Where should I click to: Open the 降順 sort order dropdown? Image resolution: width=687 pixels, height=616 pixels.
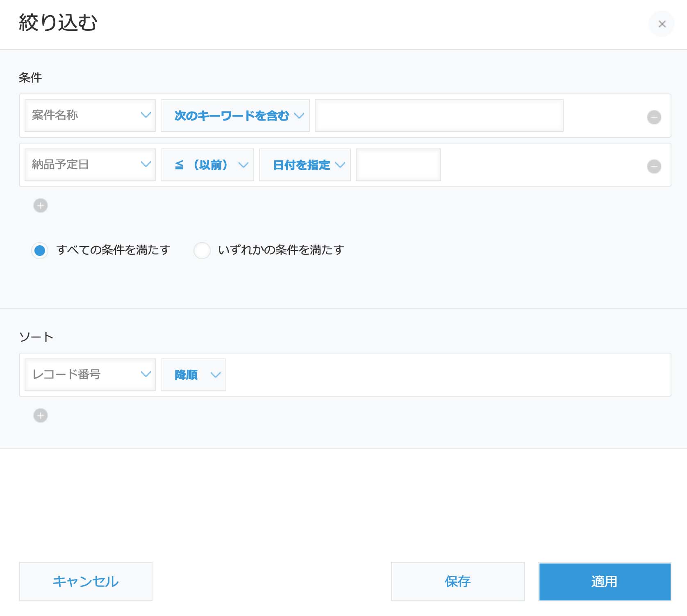click(193, 375)
